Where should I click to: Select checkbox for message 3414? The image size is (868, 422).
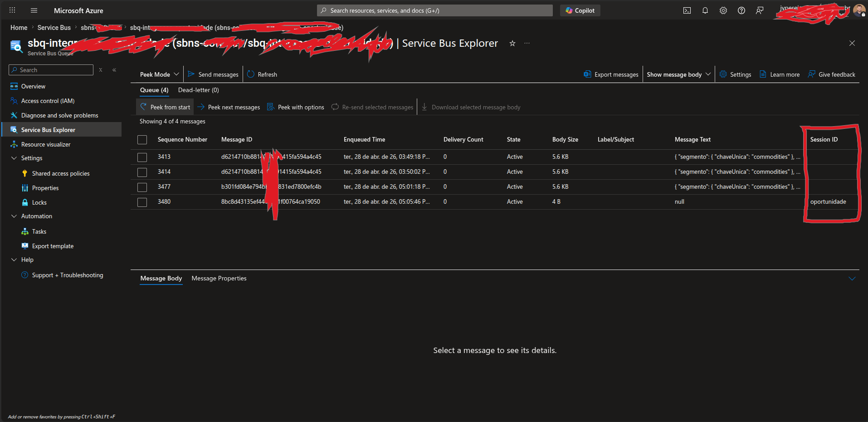tap(142, 172)
